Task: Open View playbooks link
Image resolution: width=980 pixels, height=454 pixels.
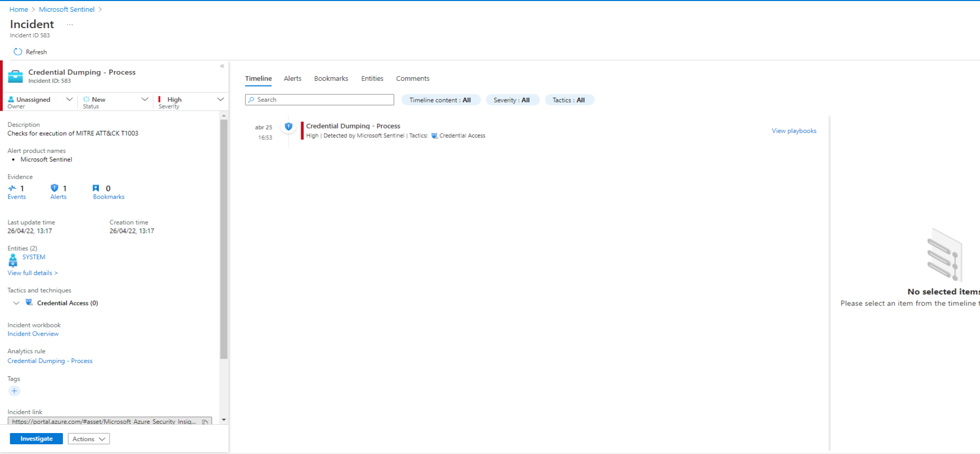Action: click(x=794, y=131)
